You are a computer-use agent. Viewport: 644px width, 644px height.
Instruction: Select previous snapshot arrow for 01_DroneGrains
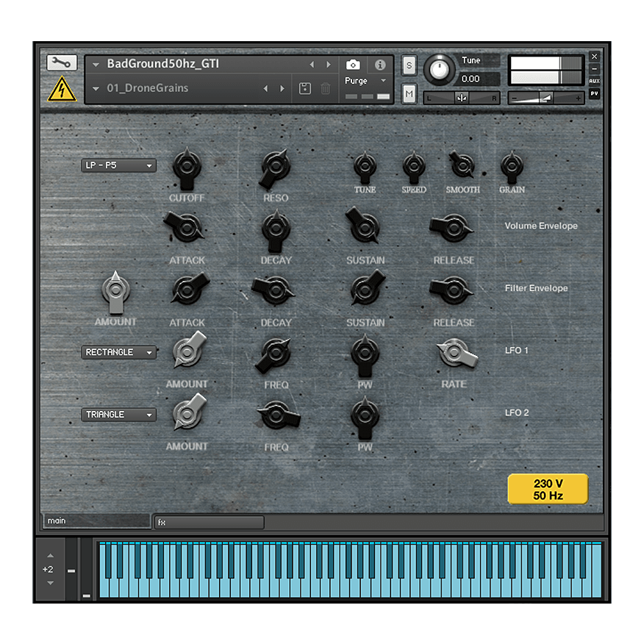point(266,89)
